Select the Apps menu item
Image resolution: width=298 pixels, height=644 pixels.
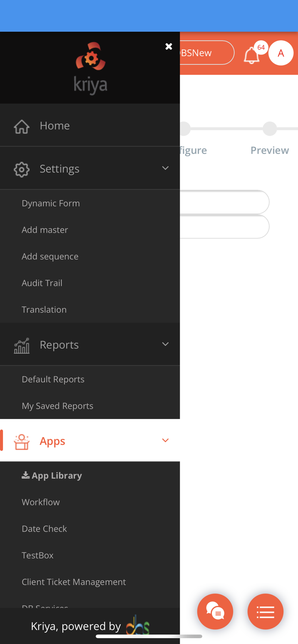[x=90, y=440]
